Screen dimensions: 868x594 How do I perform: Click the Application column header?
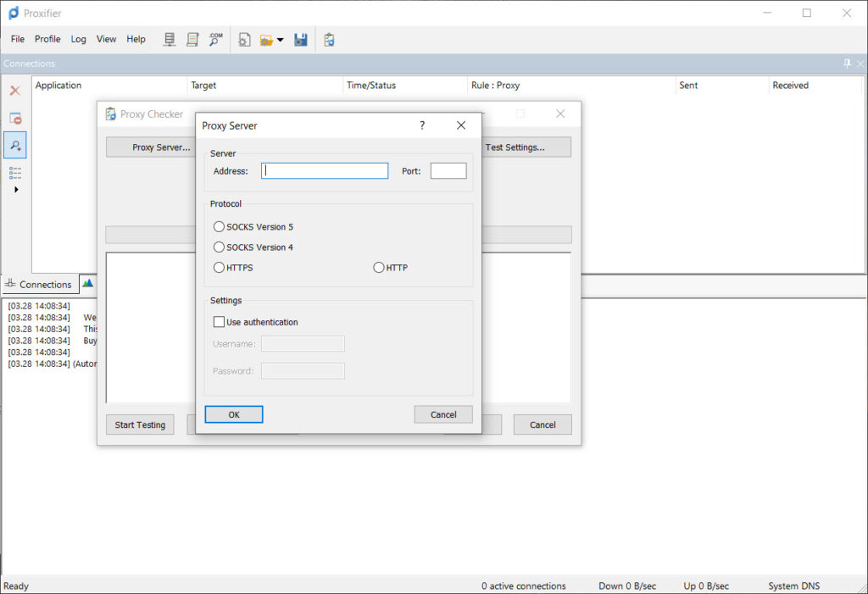[109, 86]
